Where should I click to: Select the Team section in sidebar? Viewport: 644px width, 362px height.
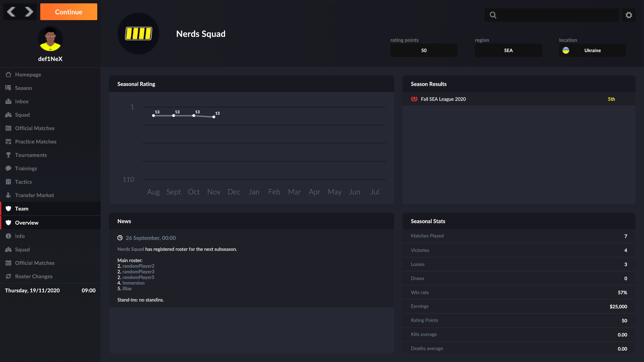click(21, 208)
